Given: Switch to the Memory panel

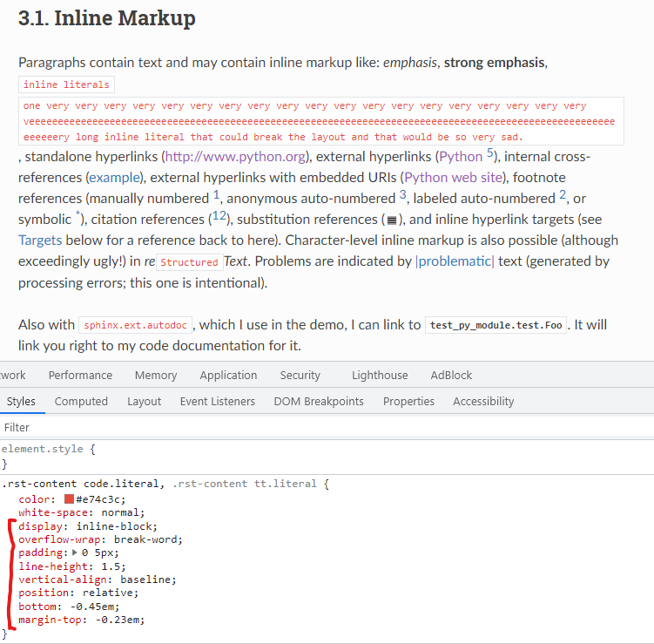Looking at the screenshot, I should tap(156, 376).
